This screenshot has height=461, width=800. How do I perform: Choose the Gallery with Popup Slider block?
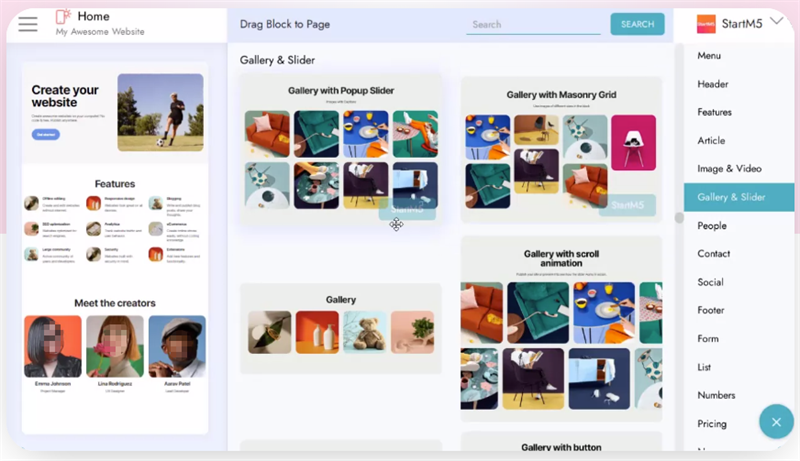pos(341,149)
